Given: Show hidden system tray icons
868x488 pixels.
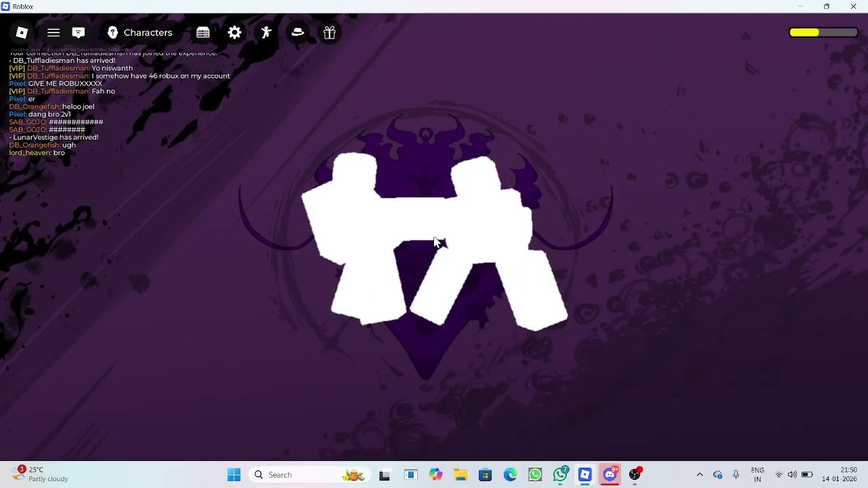Looking at the screenshot, I should tap(700, 474).
